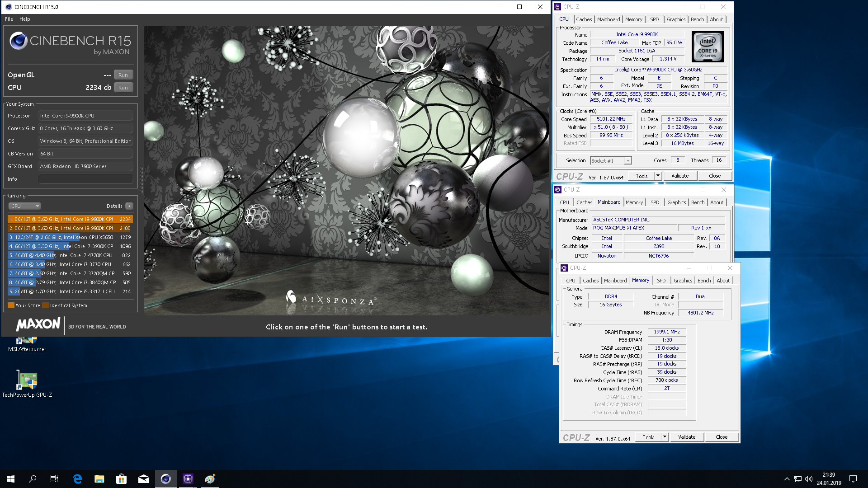Open Mail app from taskbar
Image resolution: width=868 pixels, height=488 pixels.
pyautogui.click(x=144, y=479)
